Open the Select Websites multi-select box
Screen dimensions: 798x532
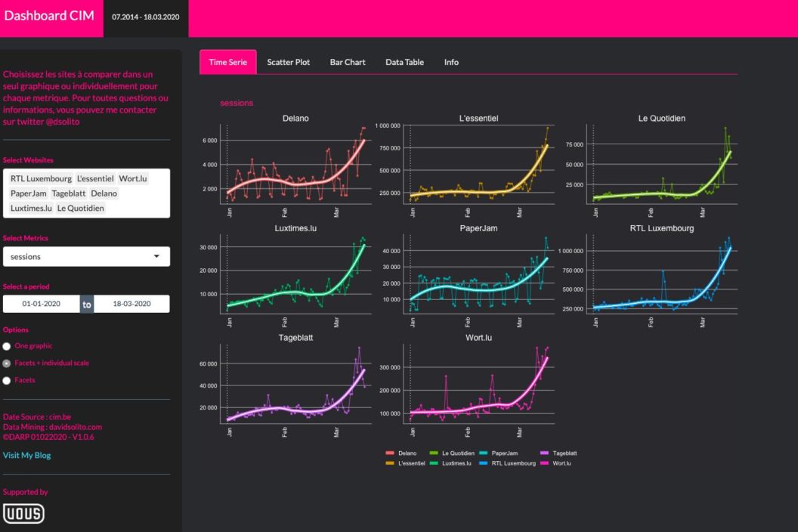86,193
